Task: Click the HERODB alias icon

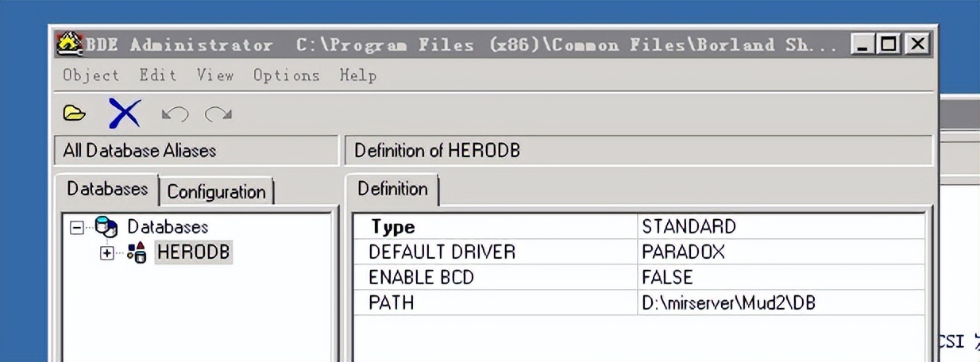Action: 137,253
